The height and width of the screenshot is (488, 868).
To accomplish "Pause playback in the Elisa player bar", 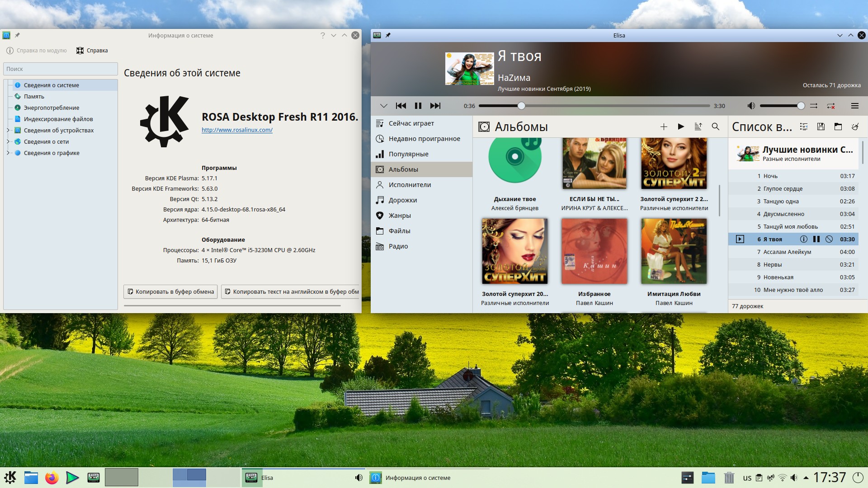I will (x=418, y=106).
